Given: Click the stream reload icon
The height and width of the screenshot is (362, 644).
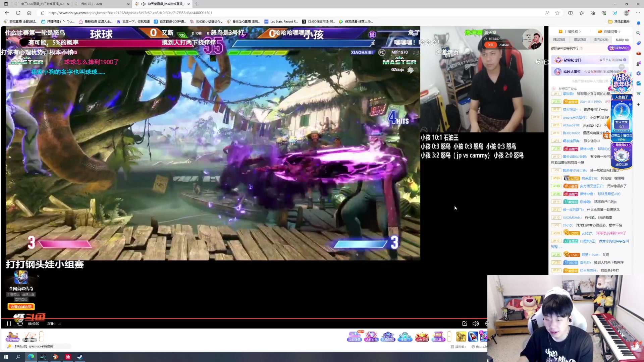Looking at the screenshot, I should [x=20, y=323].
